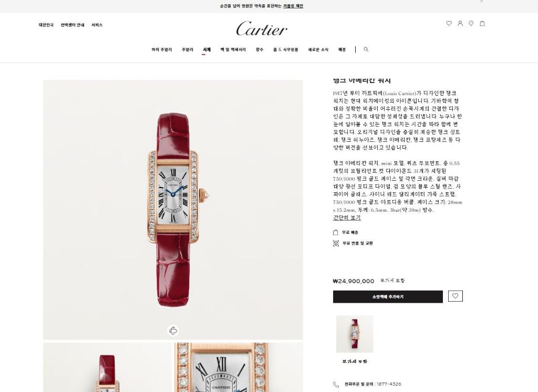The height and width of the screenshot is (392, 538).
Task: Open the shopping bag icon in header
Action: coord(482,23)
